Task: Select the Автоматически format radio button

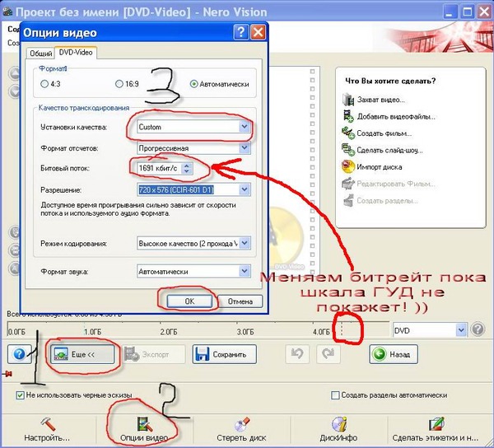Action: pyautogui.click(x=193, y=84)
